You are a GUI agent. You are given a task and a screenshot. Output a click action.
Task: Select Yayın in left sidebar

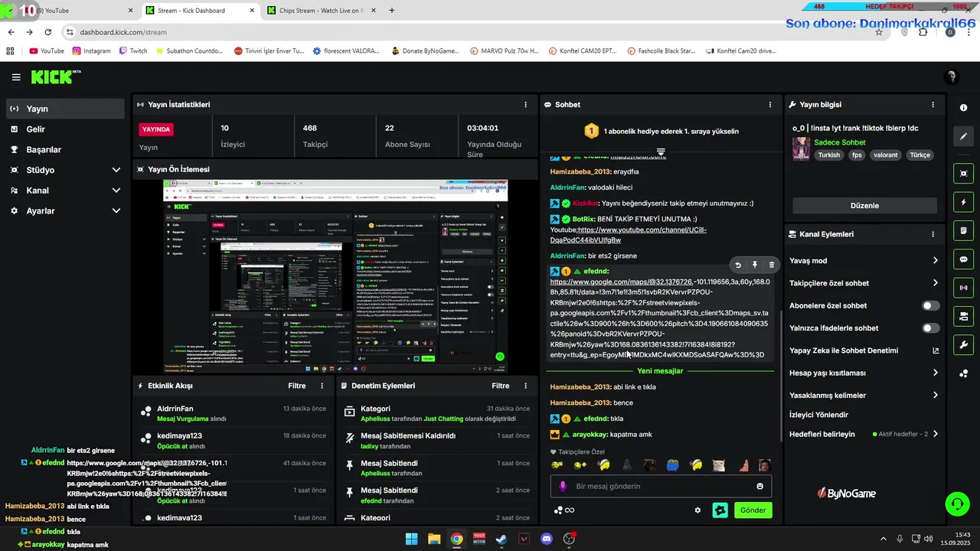65,109
